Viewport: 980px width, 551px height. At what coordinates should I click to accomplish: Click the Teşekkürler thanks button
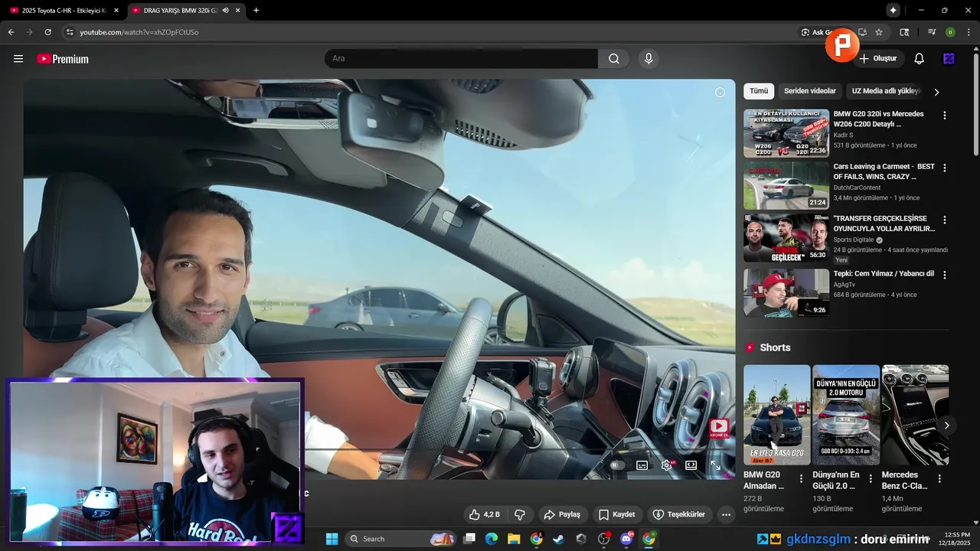[678, 514]
